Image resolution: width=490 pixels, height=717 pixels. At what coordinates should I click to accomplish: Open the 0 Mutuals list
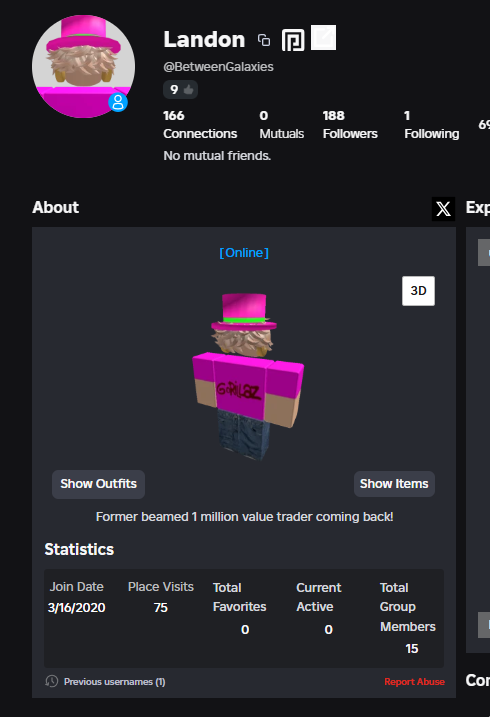282,124
